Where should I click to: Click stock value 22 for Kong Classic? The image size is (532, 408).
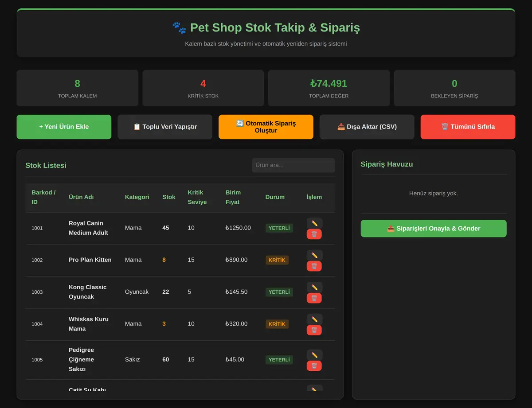(166, 292)
